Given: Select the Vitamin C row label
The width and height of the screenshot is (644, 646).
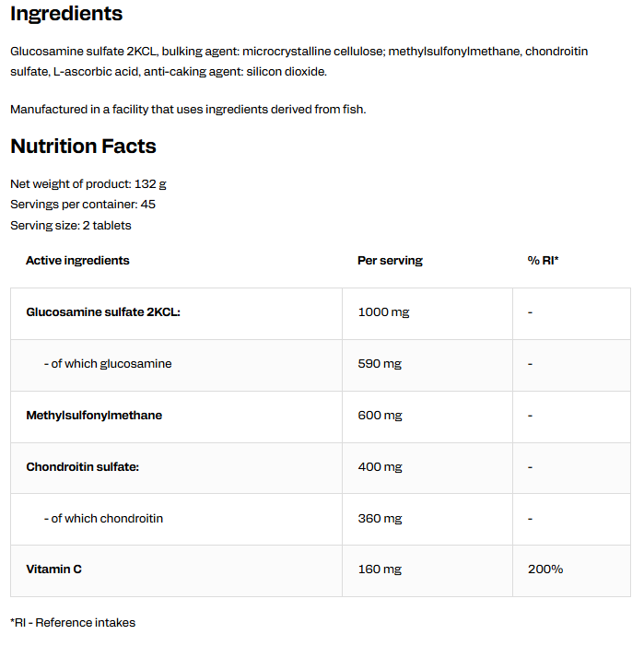Looking at the screenshot, I should (54, 570).
